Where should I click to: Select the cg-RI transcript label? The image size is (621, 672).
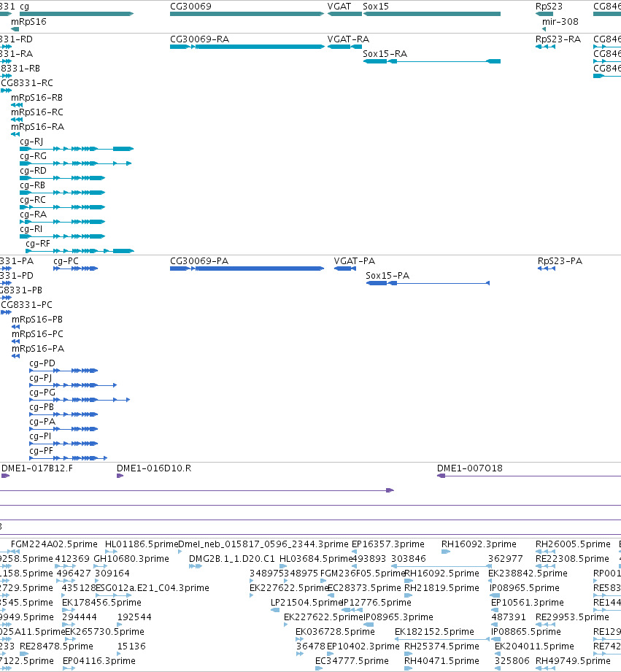click(31, 228)
